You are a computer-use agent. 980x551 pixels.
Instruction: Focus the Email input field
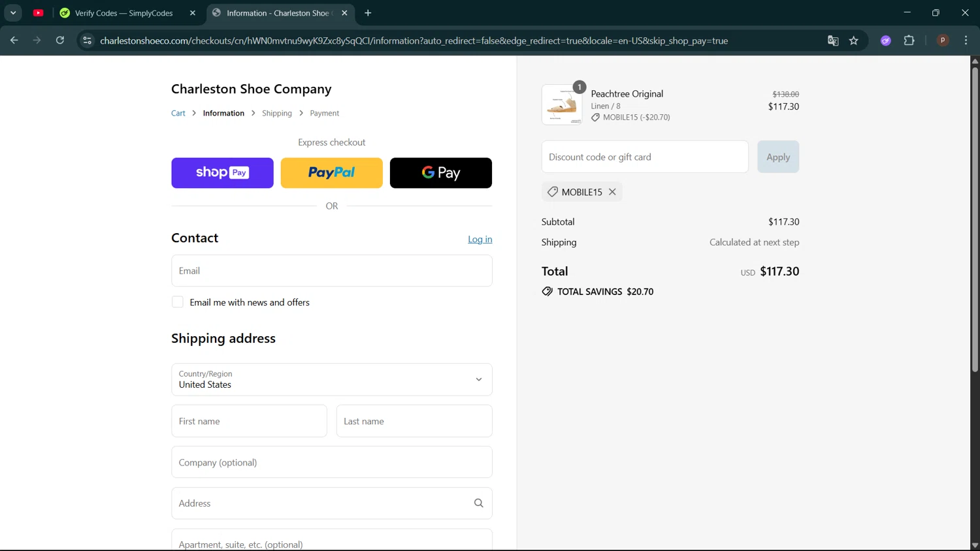[x=332, y=270]
